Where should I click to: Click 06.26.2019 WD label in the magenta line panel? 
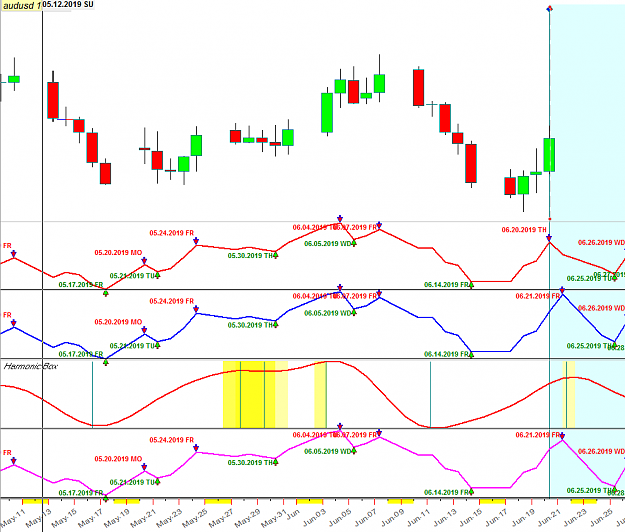click(601, 452)
